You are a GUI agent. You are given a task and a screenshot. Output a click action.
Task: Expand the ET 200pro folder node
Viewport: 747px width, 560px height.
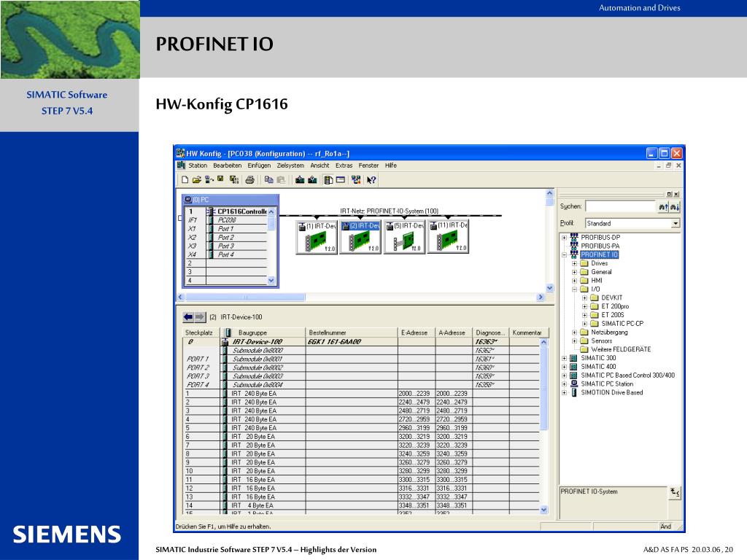click(584, 306)
